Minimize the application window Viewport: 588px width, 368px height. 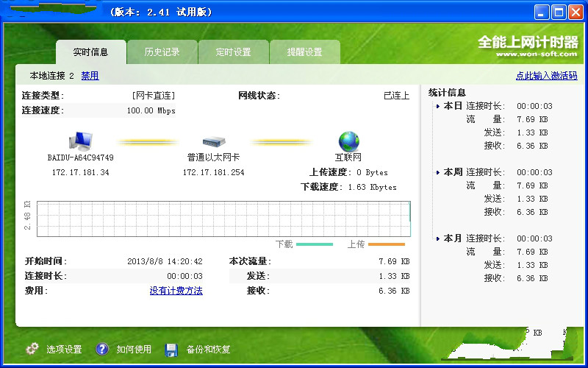point(541,13)
